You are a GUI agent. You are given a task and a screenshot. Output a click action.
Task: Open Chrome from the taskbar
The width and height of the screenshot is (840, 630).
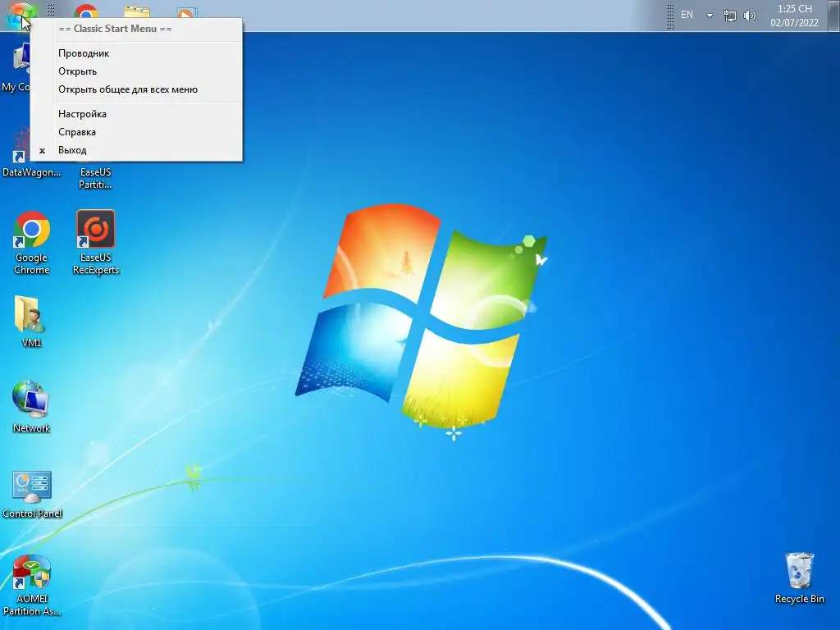click(86, 11)
